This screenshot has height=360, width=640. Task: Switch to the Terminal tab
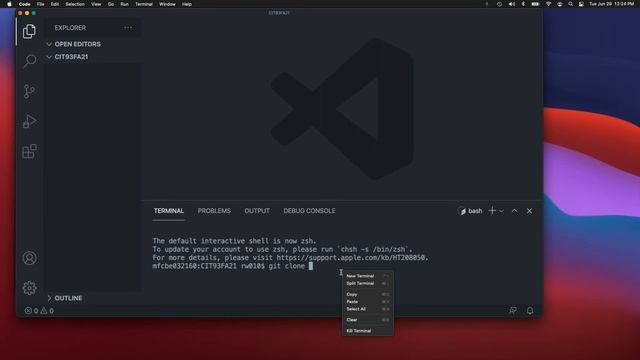(x=169, y=211)
